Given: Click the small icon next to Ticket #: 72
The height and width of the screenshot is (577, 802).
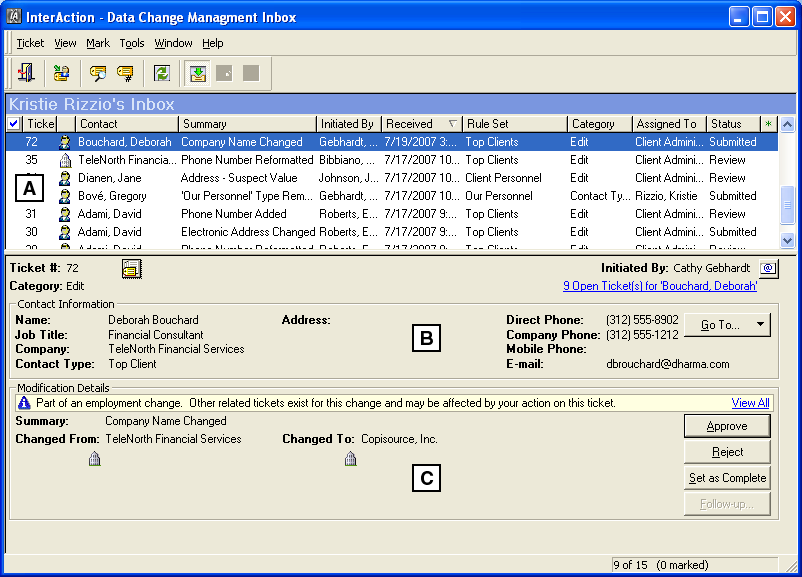Looking at the screenshot, I should (x=130, y=268).
